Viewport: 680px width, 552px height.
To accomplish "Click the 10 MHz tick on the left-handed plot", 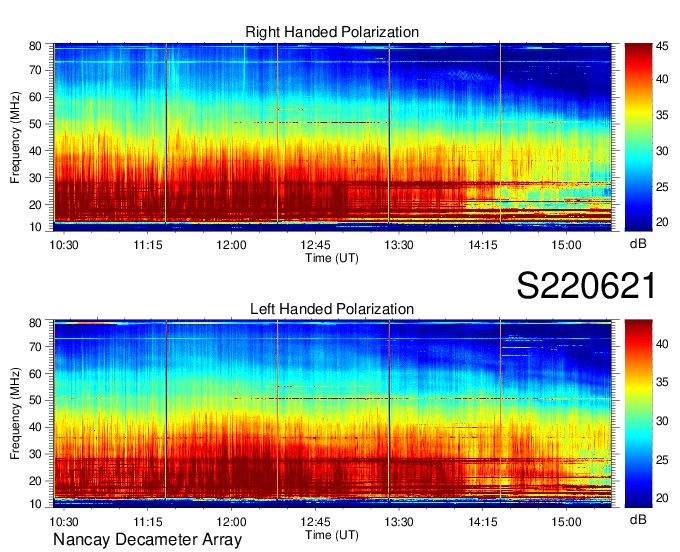I will [x=35, y=503].
